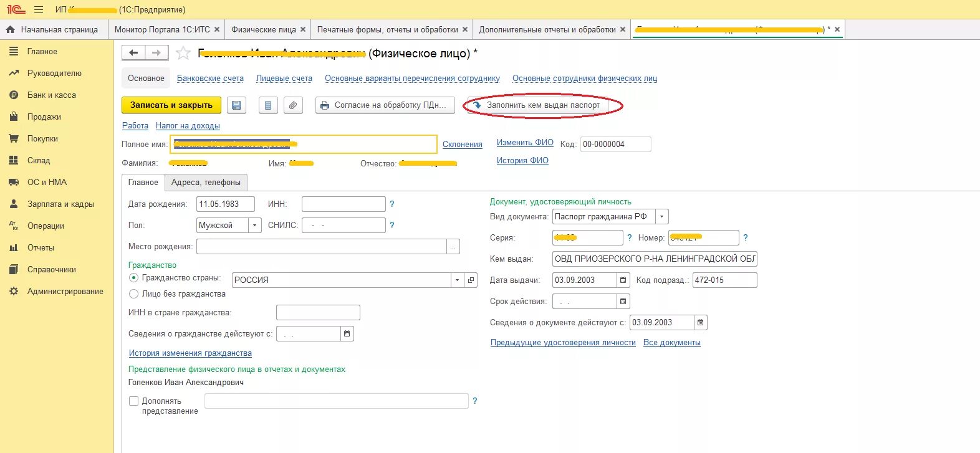Open Предыдущие удостоверения личности link
980x453 pixels.
click(563, 342)
